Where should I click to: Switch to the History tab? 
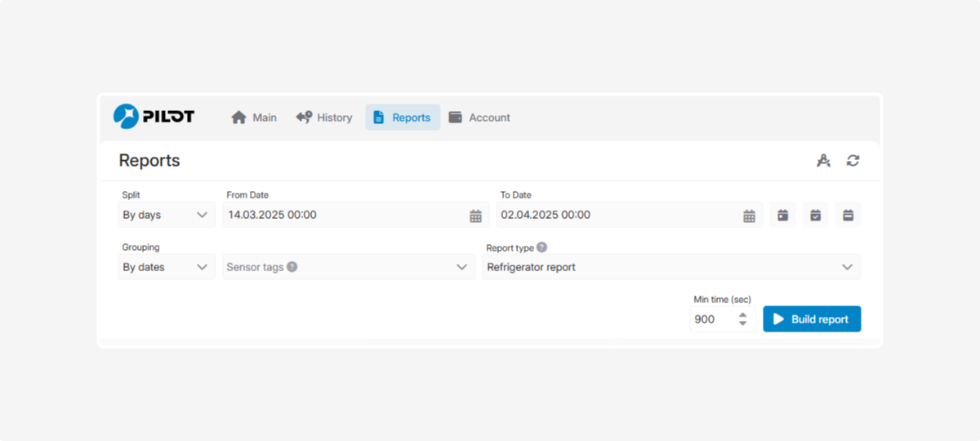324,118
